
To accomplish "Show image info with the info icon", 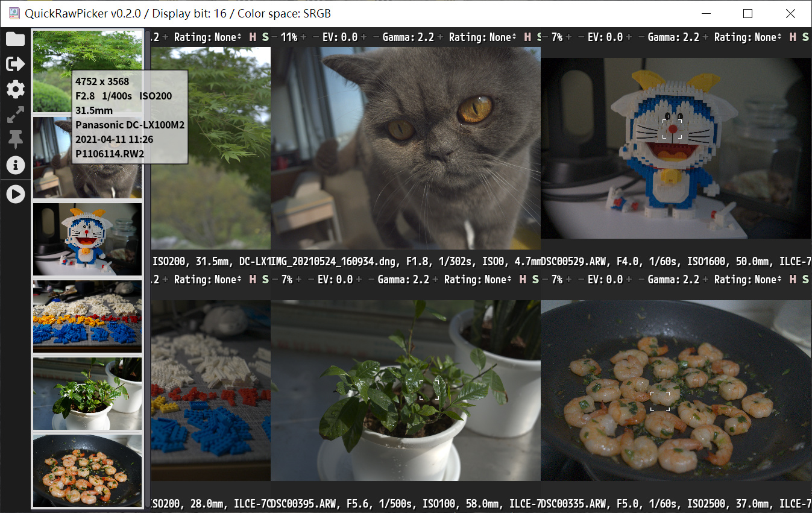I will [15, 165].
